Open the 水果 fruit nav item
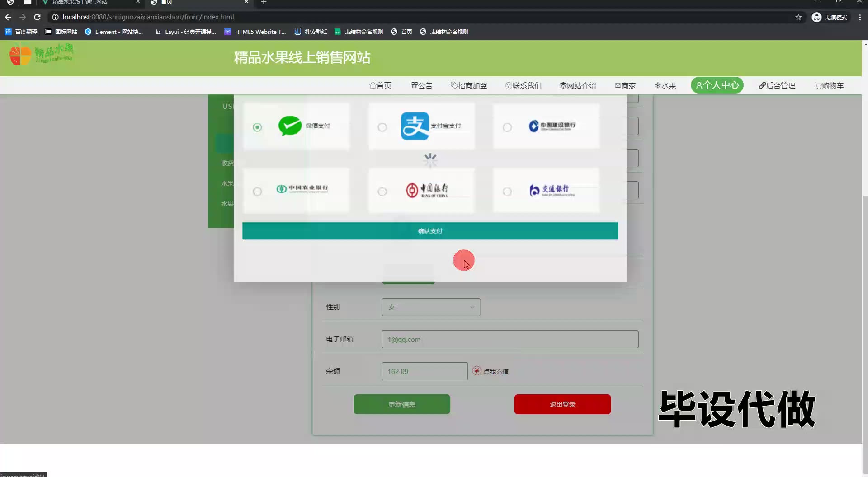Screen dimensions: 868x477 click(x=665, y=85)
